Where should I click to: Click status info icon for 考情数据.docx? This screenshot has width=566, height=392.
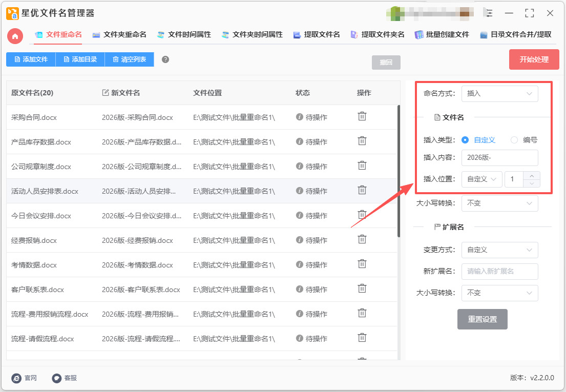click(x=299, y=264)
